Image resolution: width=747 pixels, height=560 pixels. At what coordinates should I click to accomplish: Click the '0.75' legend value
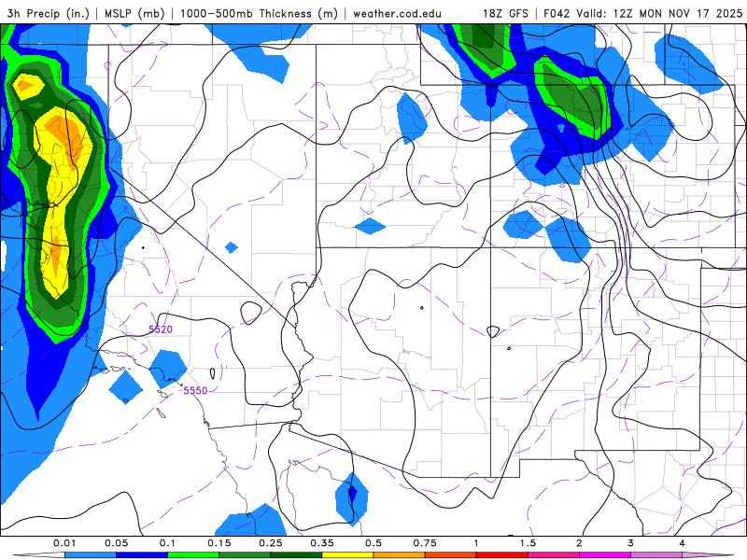click(x=425, y=543)
